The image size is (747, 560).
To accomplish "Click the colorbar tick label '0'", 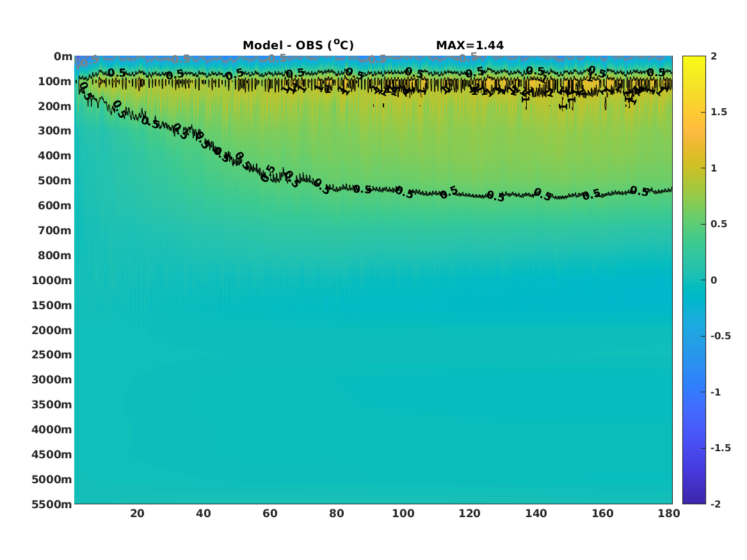I will click(714, 280).
